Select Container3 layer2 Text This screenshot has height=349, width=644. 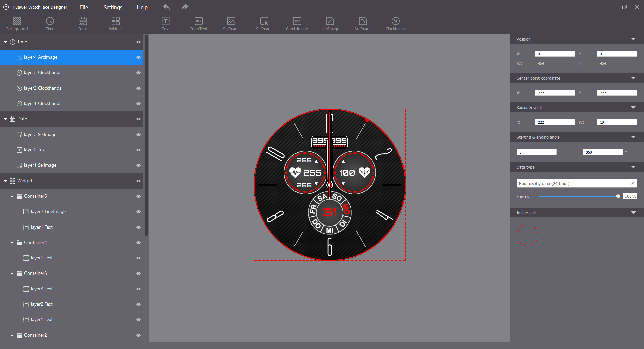pos(72,304)
